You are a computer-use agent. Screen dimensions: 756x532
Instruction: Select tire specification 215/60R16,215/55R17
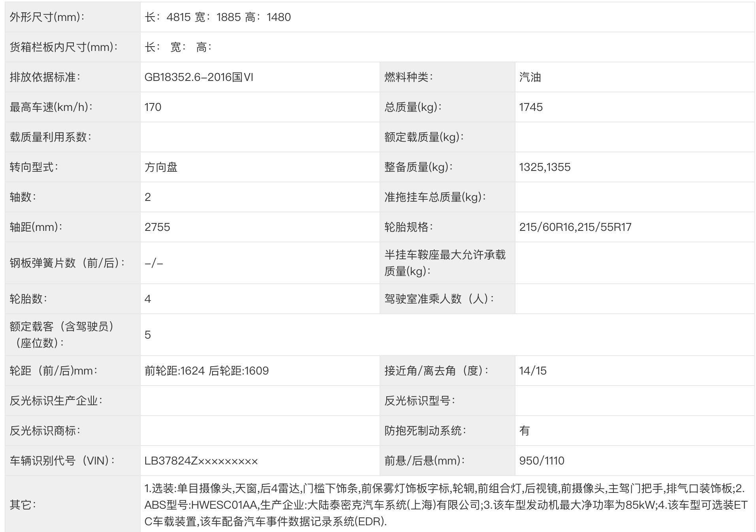coord(575,227)
